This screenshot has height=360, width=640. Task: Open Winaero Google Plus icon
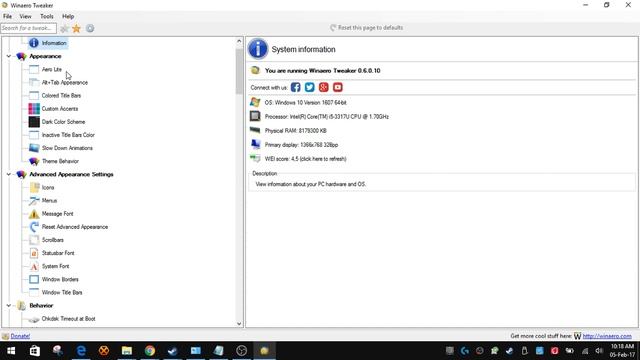324,87
